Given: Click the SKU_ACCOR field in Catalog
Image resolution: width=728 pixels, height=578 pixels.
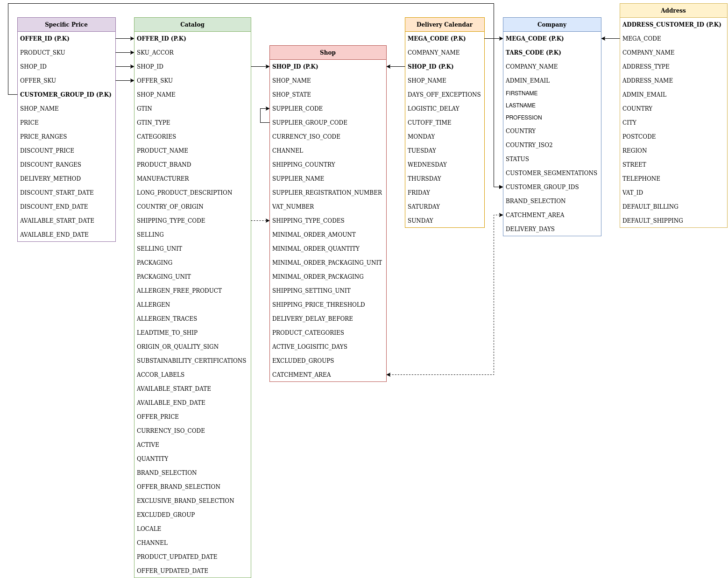Looking at the screenshot, I should pyautogui.click(x=155, y=52).
